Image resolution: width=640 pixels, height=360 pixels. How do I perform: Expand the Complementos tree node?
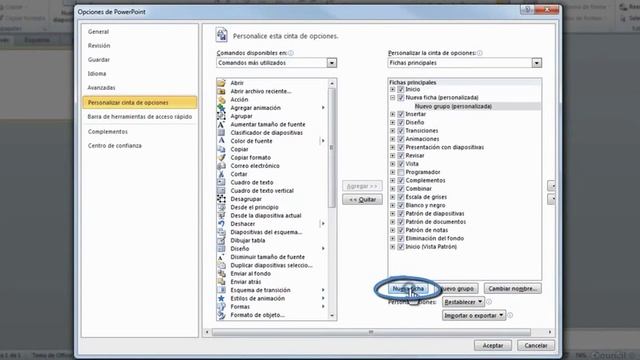[x=392, y=180]
